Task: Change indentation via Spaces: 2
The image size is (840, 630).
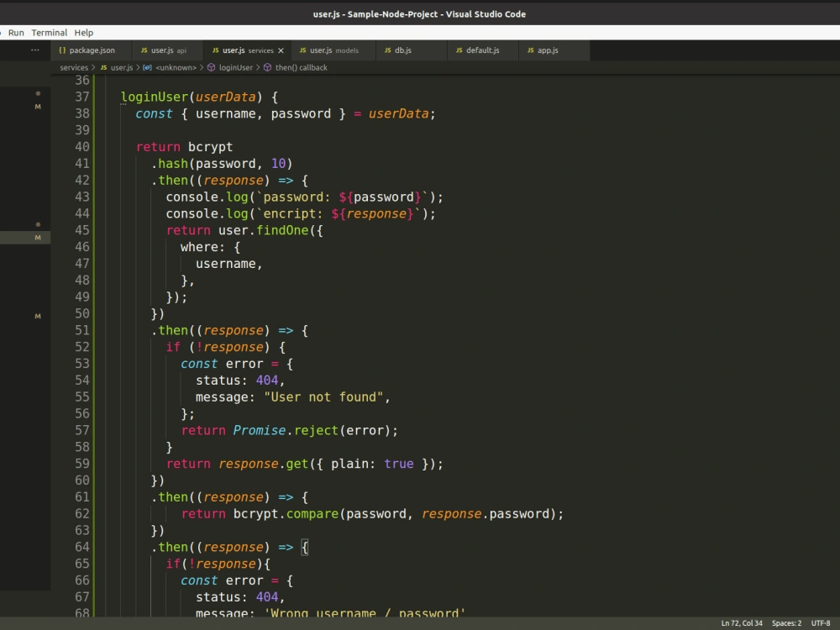Action: (786, 623)
